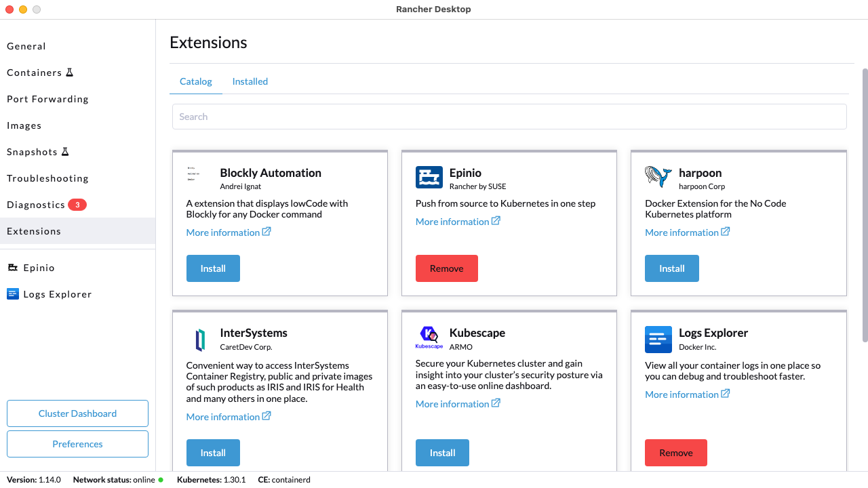Viewport: 868px width, 488px height.
Task: Switch to the Catalog tab
Action: (196, 81)
